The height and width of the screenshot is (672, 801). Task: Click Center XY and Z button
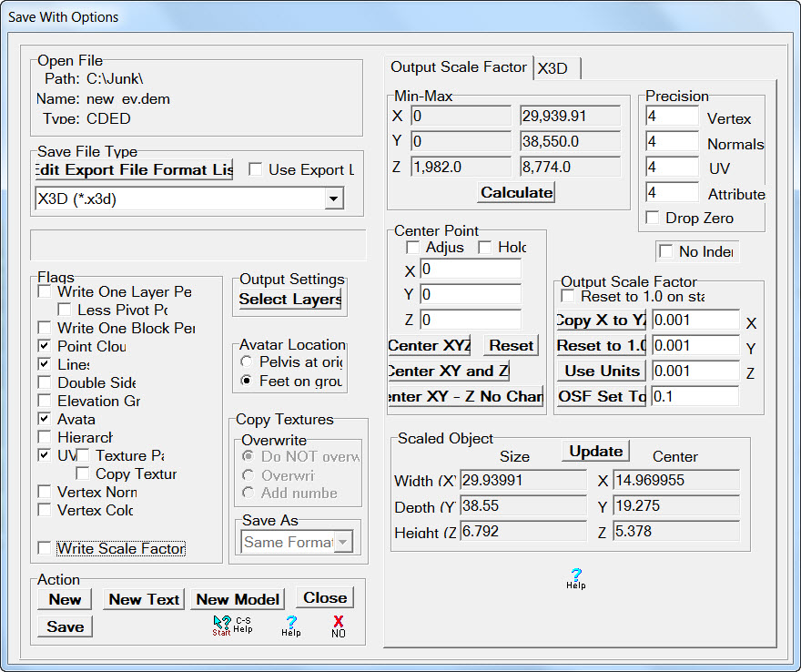[x=449, y=371]
